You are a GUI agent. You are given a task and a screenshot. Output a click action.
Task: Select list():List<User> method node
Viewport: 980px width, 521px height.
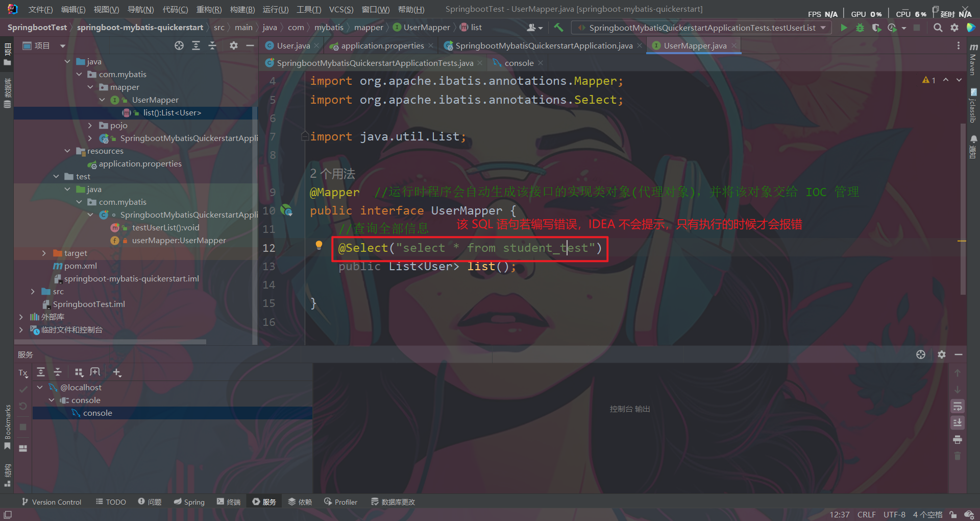point(172,113)
